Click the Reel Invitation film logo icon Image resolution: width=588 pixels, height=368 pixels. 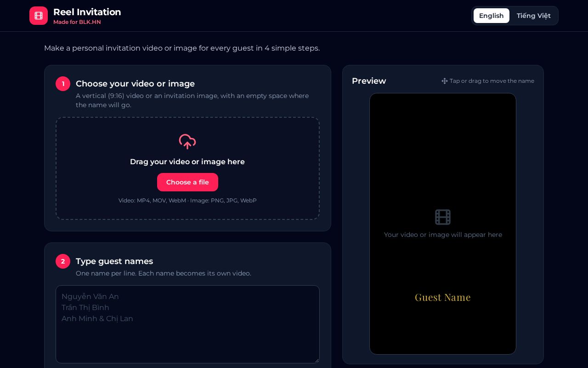[x=39, y=16]
